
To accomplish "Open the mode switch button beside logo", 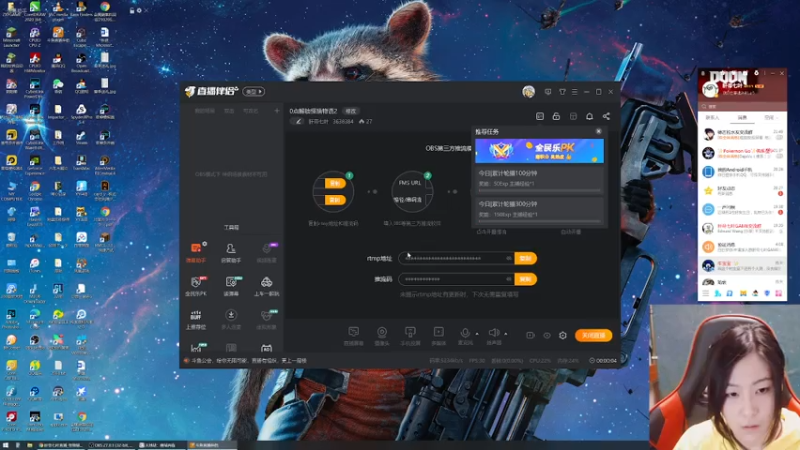I will 254,92.
